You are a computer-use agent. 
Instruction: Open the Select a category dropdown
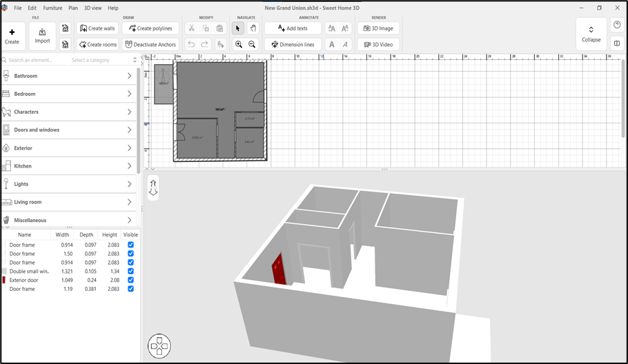(x=104, y=60)
